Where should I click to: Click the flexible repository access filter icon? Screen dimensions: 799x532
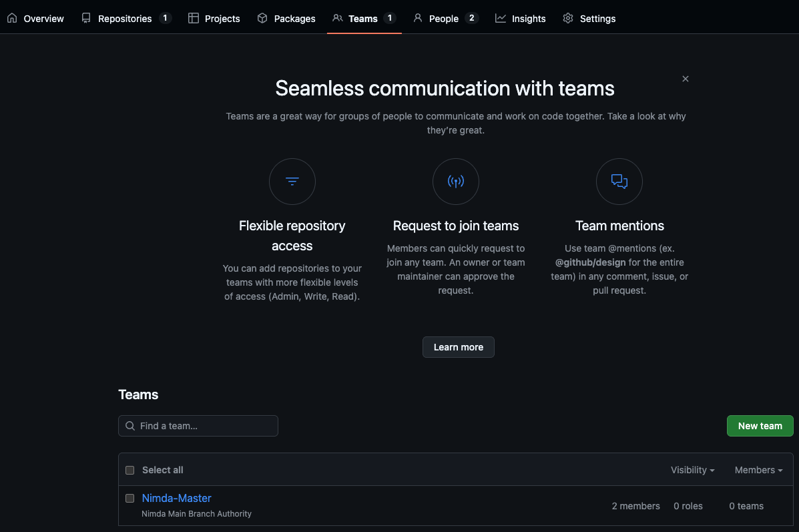coord(292,182)
